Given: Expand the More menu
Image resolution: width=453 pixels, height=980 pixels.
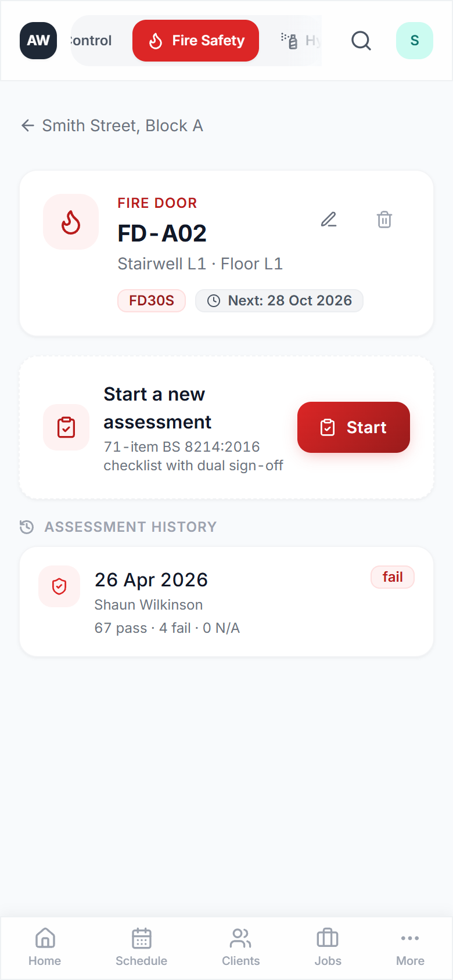Looking at the screenshot, I should point(410,947).
